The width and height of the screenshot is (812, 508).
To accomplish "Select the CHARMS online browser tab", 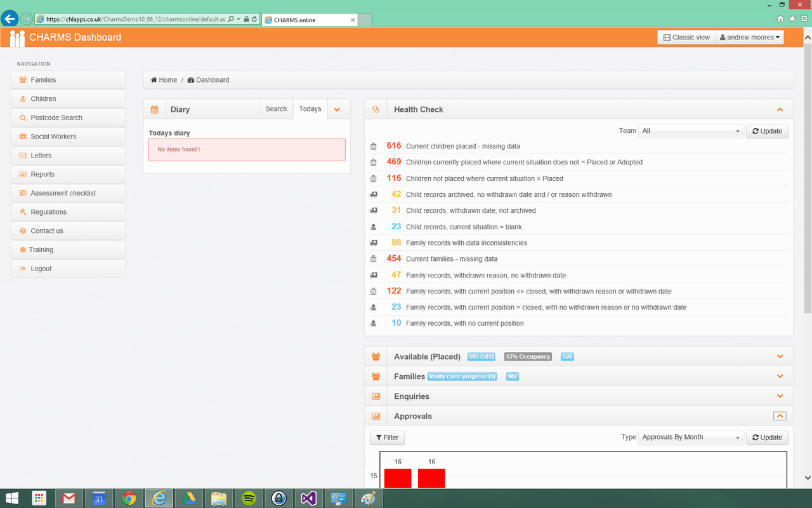I will tap(310, 20).
